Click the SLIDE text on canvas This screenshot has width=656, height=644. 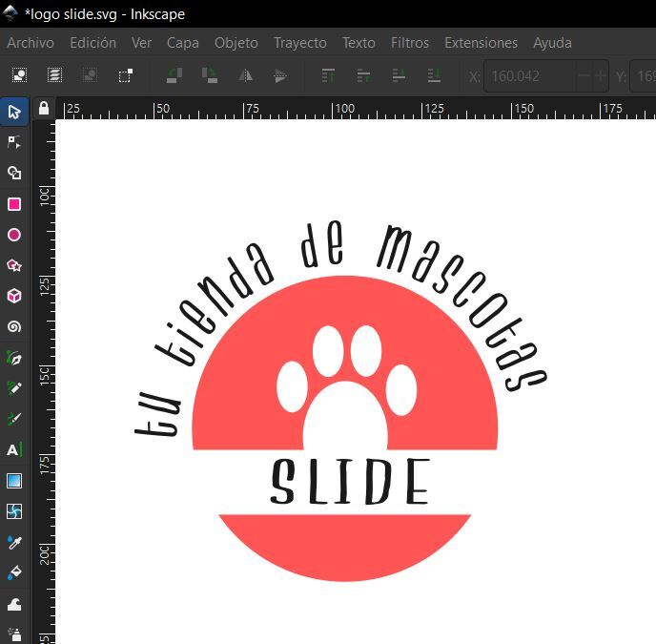coord(349,482)
